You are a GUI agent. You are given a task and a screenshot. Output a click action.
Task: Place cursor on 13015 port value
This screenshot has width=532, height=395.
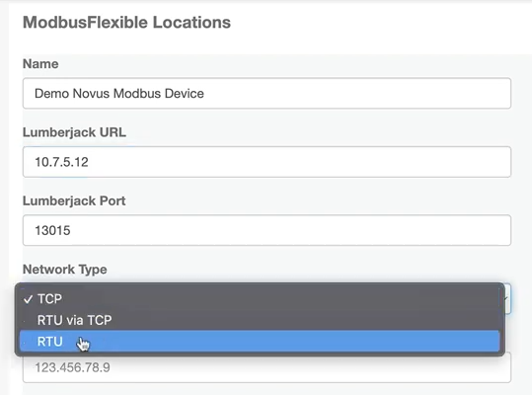pyautogui.click(x=52, y=230)
